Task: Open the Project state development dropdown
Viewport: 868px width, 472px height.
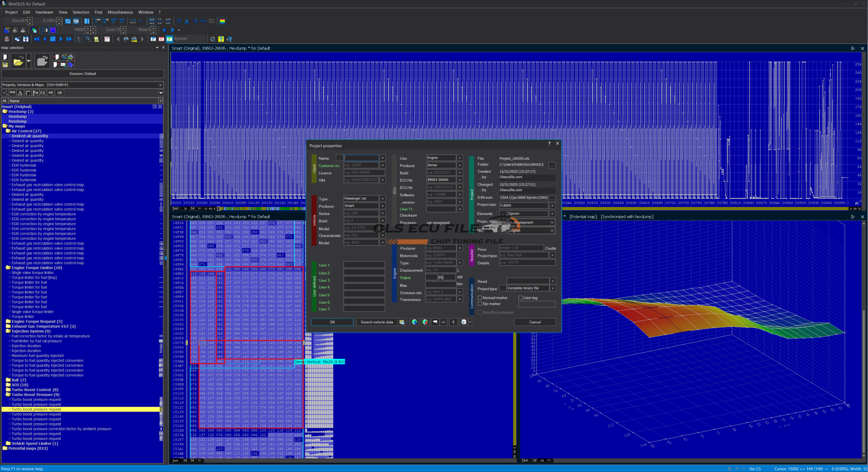Action: [552, 222]
